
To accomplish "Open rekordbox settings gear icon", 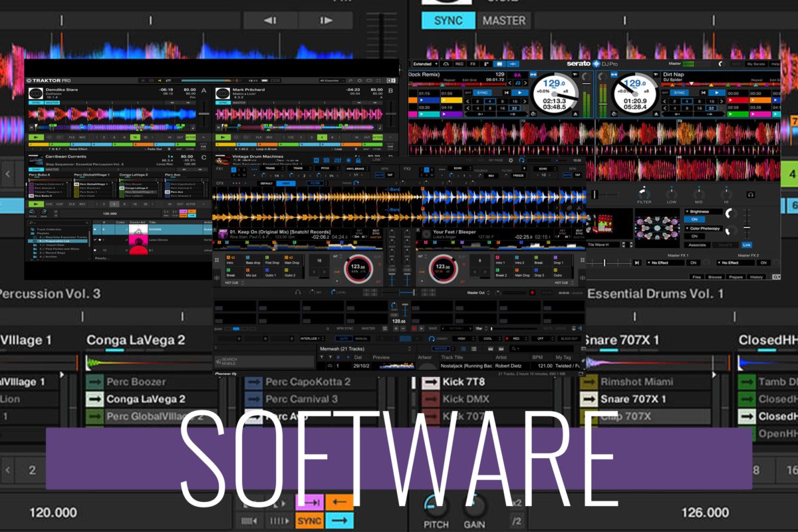I will pyautogui.click(x=510, y=160).
